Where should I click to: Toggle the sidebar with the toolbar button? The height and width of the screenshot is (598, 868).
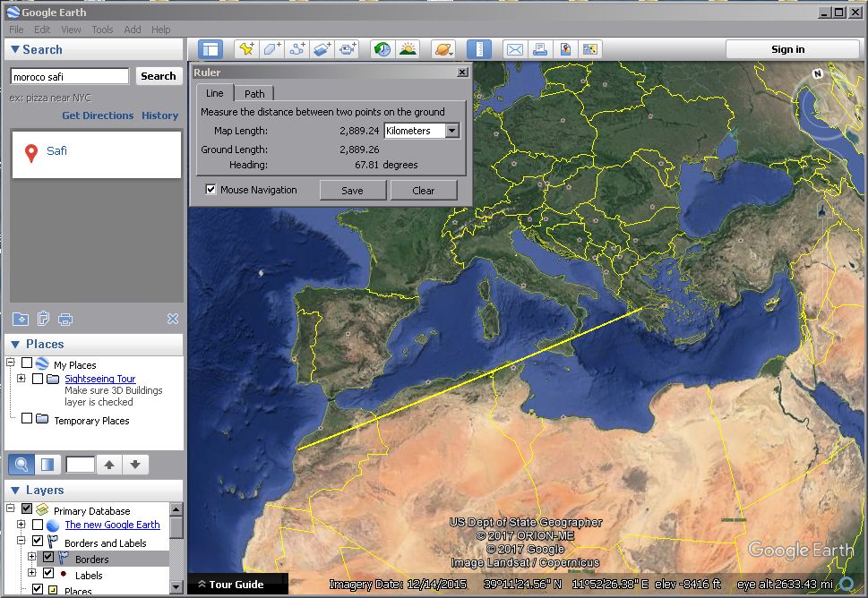[x=211, y=49]
